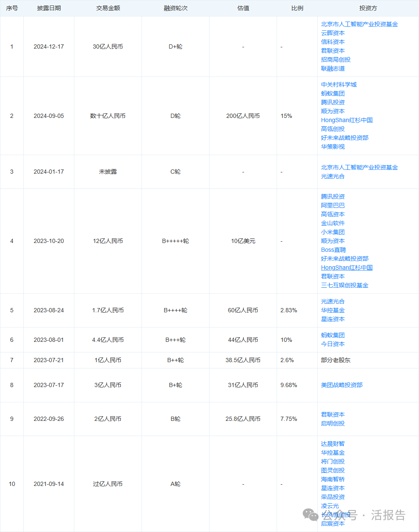The height and width of the screenshot is (532, 419).
Task: Open the 中关村科学城 link
Action: coord(339,85)
